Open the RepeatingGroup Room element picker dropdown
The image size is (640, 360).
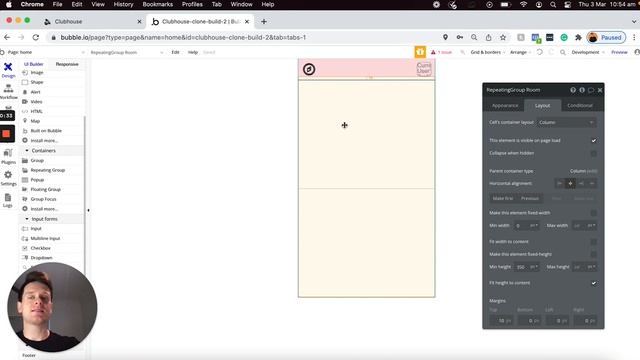click(127, 52)
